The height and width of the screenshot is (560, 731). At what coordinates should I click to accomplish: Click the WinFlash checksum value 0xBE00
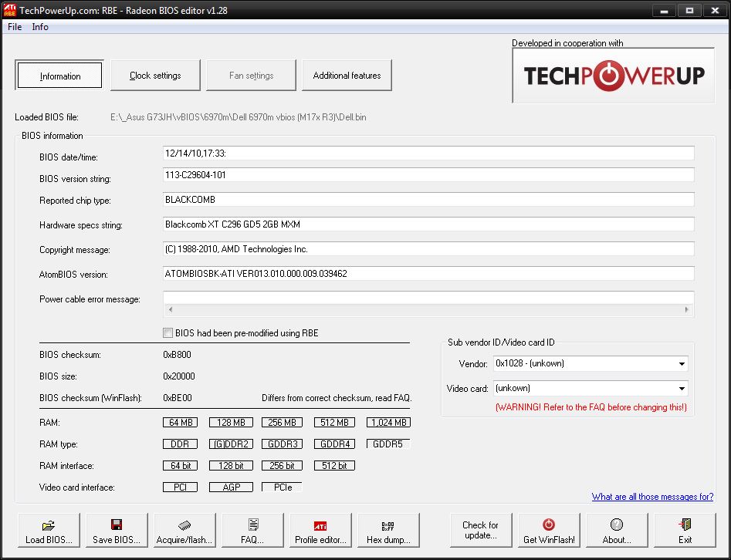(178, 398)
